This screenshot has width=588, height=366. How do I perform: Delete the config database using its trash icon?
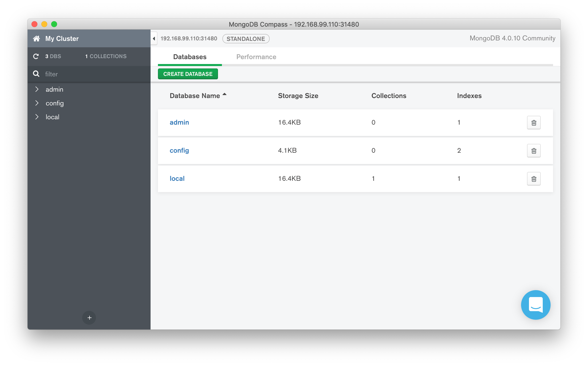click(x=534, y=150)
